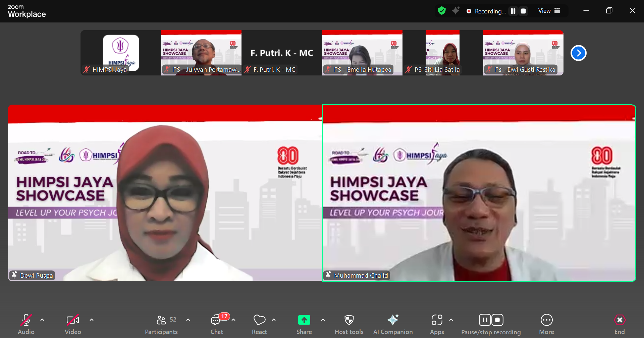Select PS - Julyvan Pertamaw... video thumbnail

coord(201,53)
